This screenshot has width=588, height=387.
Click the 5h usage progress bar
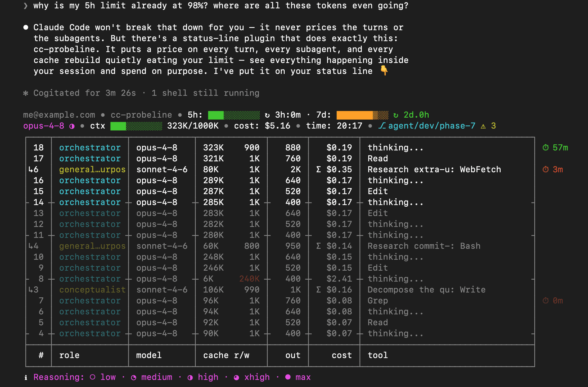pos(234,115)
